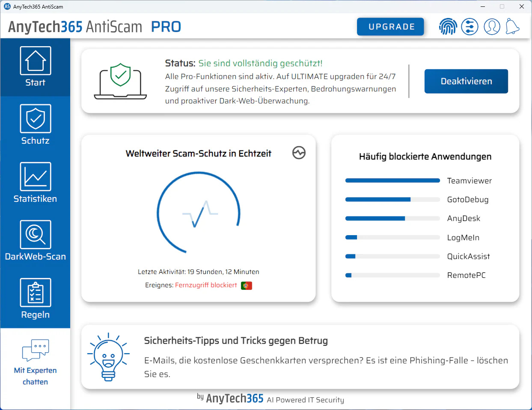Click the circular real-time protection gauge

pos(199,212)
